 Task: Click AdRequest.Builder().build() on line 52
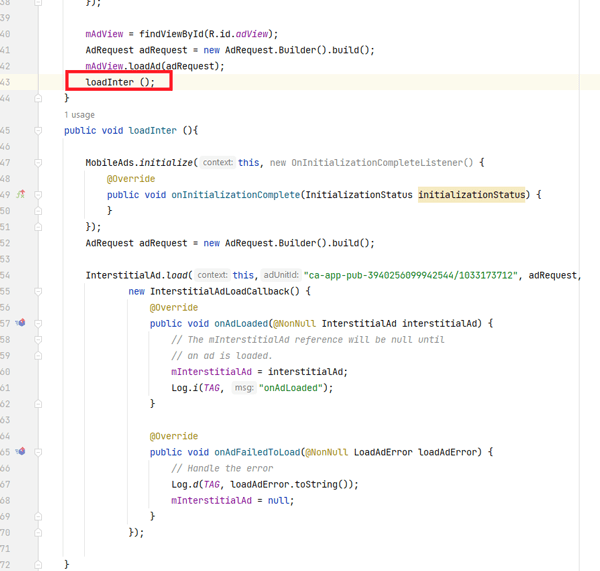click(297, 243)
